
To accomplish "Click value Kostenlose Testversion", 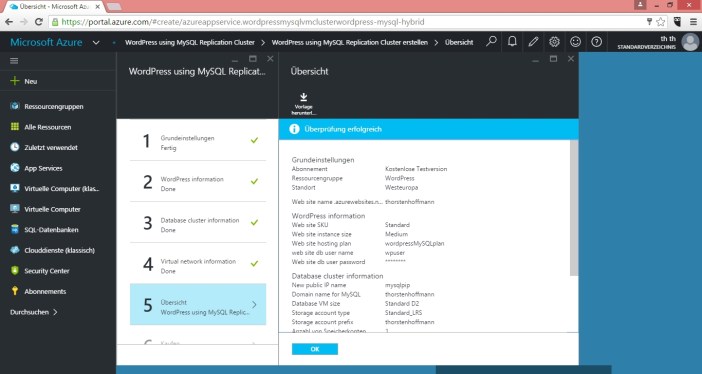I will click(x=416, y=169).
